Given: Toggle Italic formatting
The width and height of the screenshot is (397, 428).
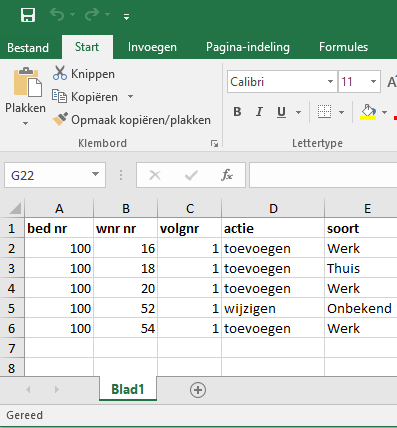Looking at the screenshot, I should point(259,112).
